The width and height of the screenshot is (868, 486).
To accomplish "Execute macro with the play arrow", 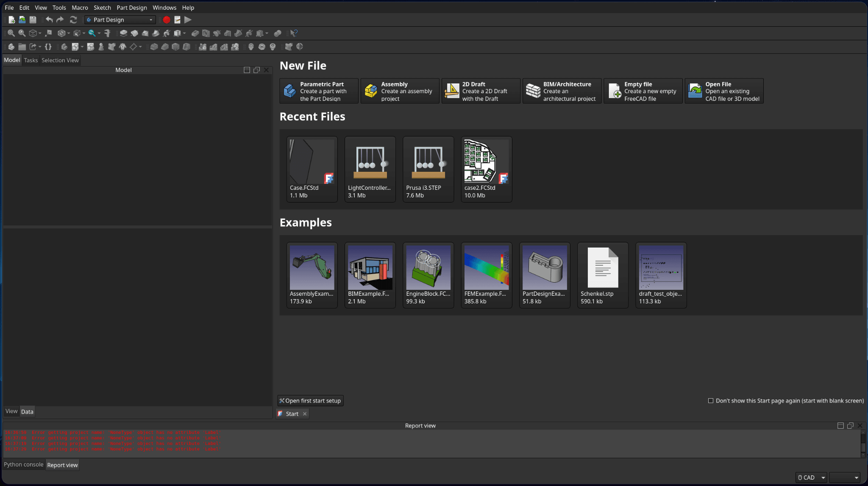I will click(188, 20).
